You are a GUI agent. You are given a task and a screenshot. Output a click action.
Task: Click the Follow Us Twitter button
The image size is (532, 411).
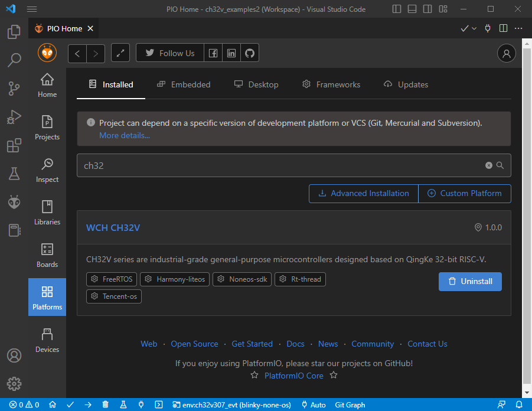[x=170, y=53]
